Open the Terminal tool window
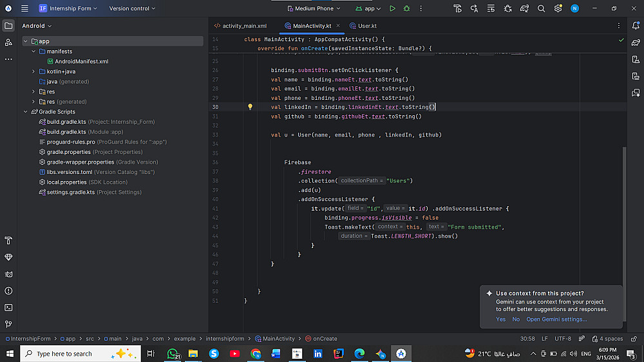The width and height of the screenshot is (644, 362). pos(8,307)
